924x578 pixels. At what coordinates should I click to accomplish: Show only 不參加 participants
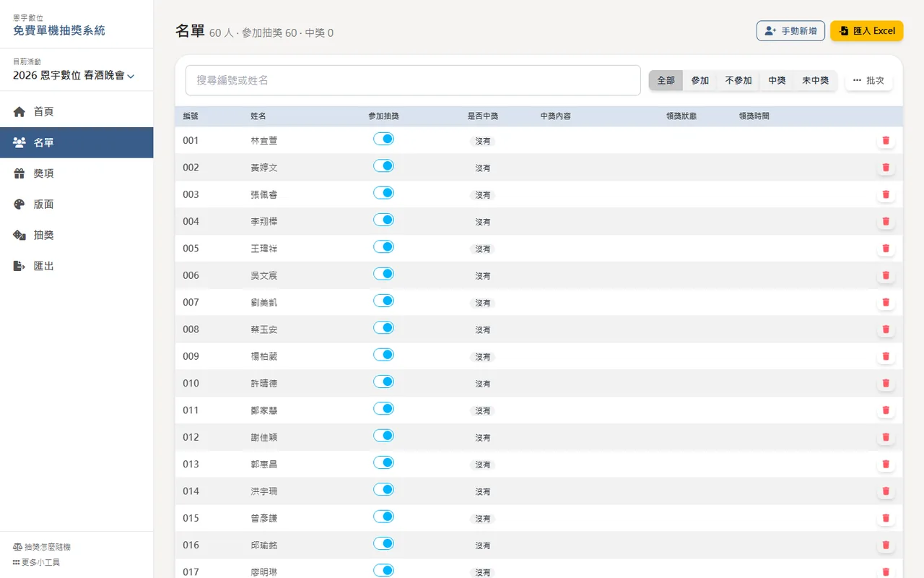pyautogui.click(x=738, y=80)
